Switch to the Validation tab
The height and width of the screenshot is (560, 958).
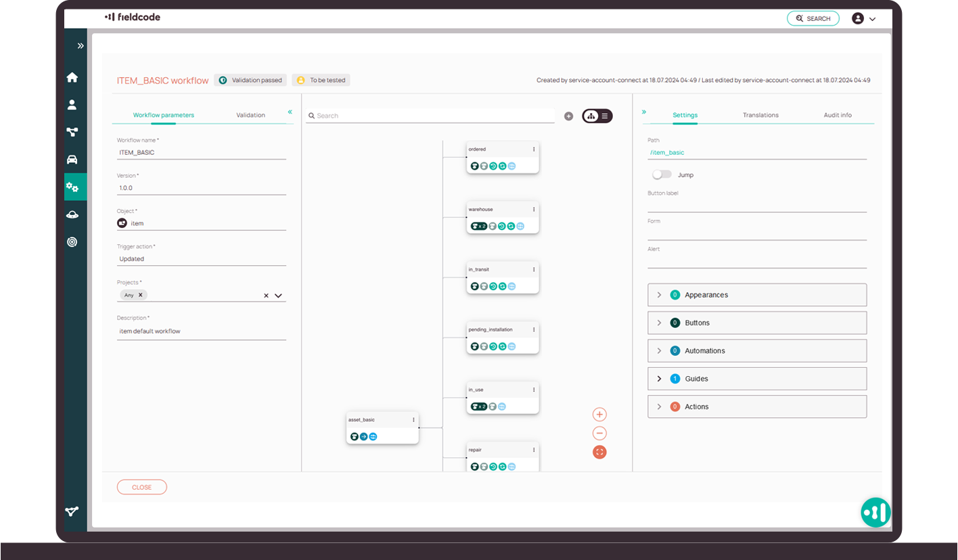pyautogui.click(x=251, y=115)
